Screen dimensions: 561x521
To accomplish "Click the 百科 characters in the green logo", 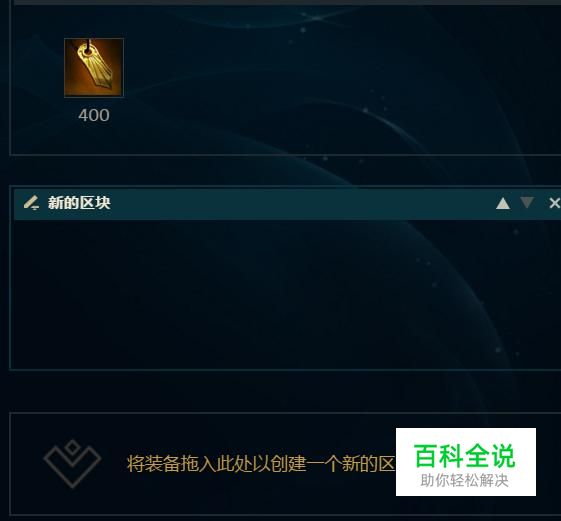I will 439,456.
